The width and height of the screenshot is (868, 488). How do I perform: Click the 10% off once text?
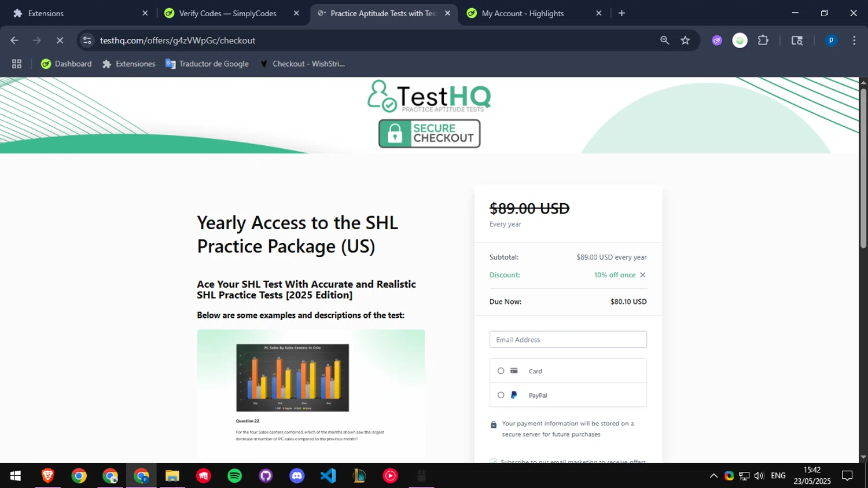(x=615, y=275)
